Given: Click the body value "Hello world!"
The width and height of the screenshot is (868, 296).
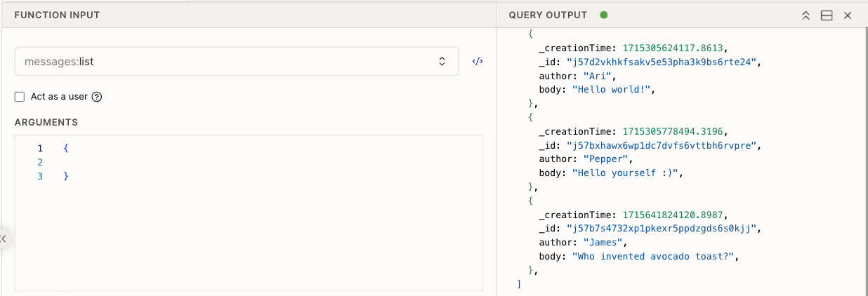Looking at the screenshot, I should [612, 90].
